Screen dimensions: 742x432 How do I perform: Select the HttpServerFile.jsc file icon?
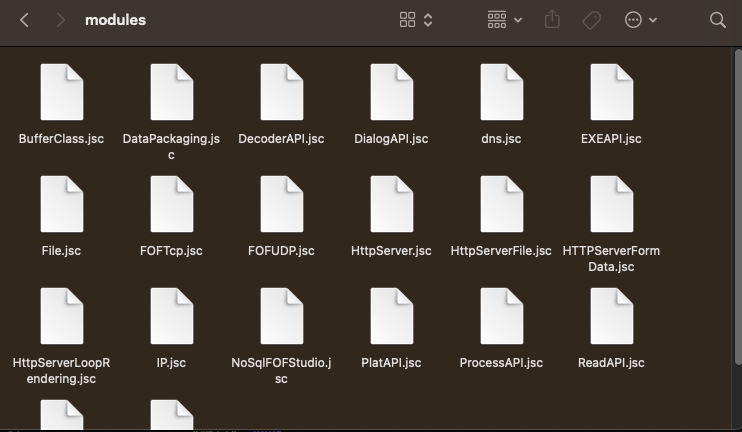click(502, 204)
